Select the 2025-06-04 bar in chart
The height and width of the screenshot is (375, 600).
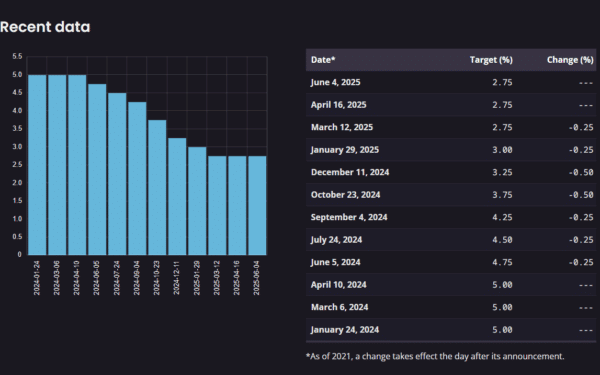(257, 205)
